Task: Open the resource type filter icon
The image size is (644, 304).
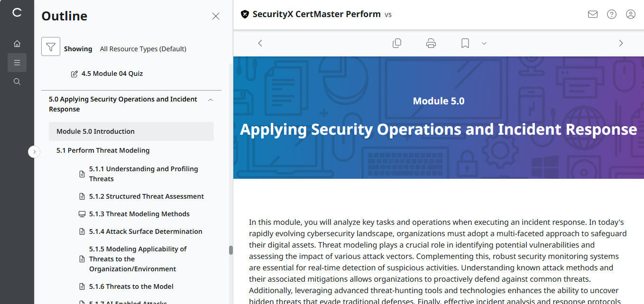Action: pyautogui.click(x=51, y=46)
